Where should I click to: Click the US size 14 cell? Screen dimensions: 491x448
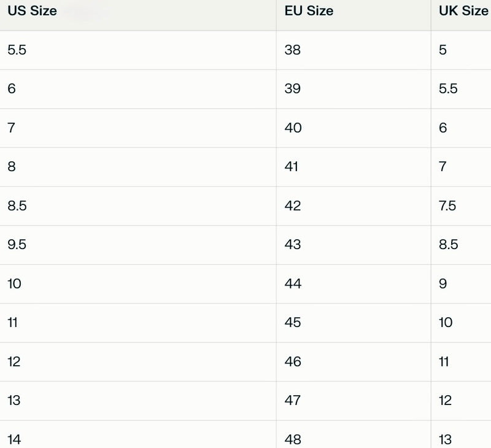coord(14,439)
